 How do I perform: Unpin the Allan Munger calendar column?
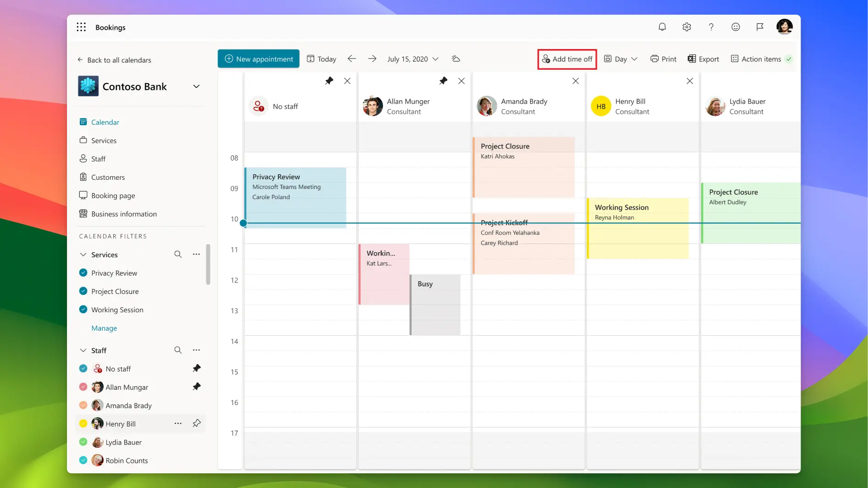[443, 81]
